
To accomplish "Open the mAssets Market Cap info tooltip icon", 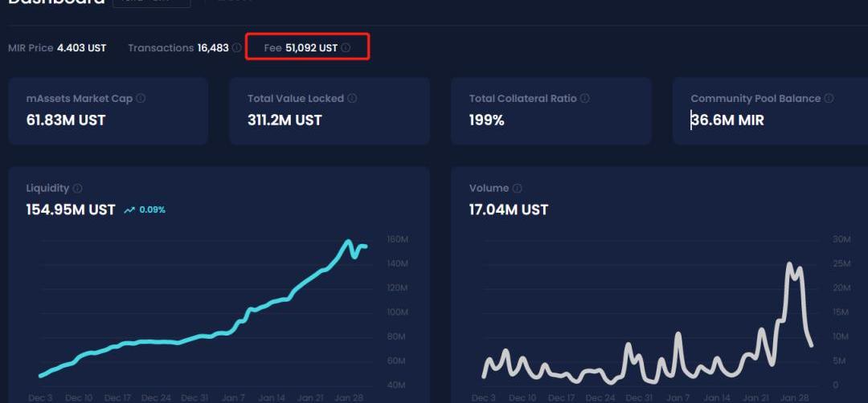I will click(141, 99).
